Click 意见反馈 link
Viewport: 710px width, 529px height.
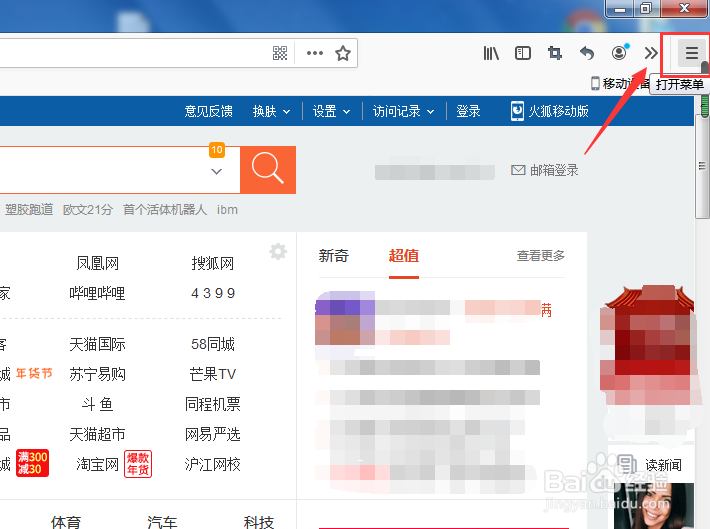[x=208, y=111]
